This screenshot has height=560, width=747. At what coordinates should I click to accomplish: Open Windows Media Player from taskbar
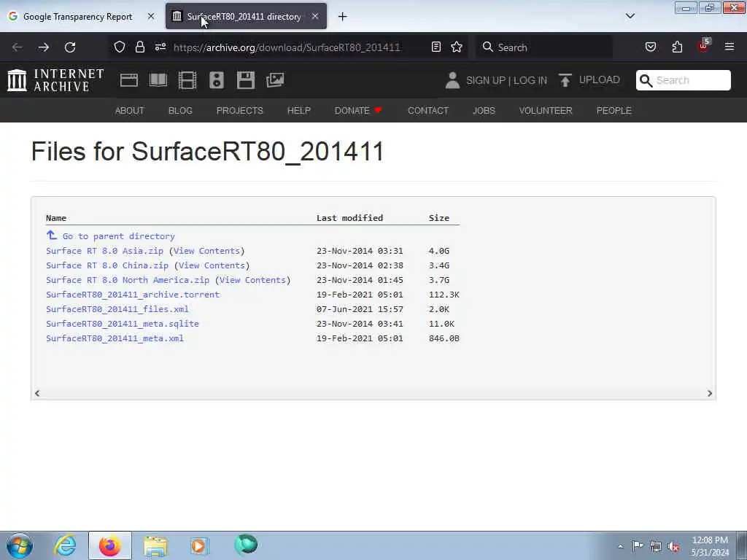199,545
